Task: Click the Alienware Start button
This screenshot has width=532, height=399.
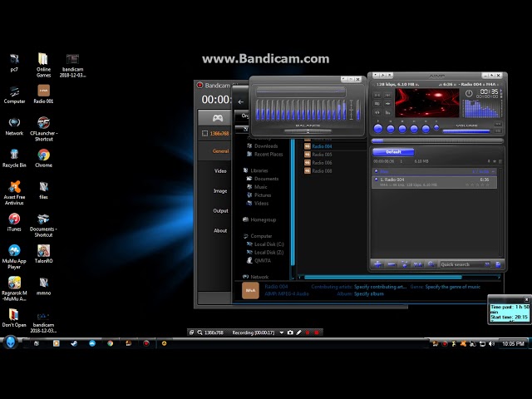Action: [11, 342]
